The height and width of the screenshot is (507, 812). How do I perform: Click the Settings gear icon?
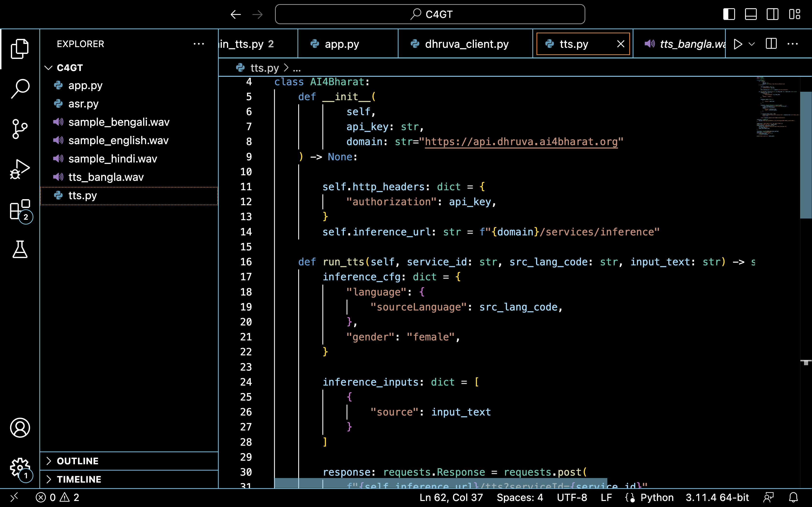click(19, 467)
